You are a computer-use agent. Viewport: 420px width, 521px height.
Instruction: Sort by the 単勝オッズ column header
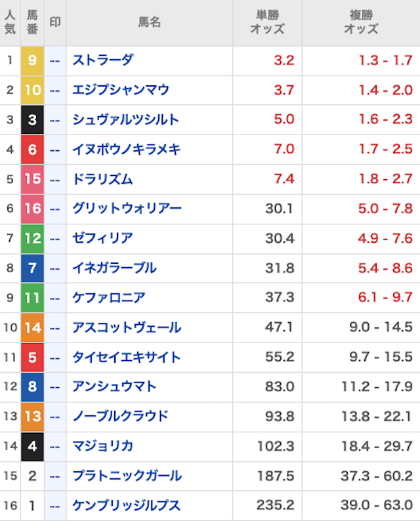267,22
